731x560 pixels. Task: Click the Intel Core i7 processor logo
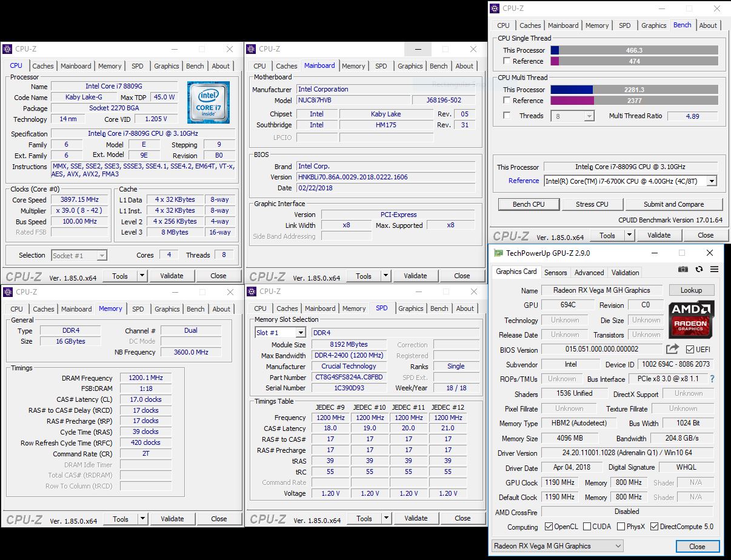tap(208, 102)
